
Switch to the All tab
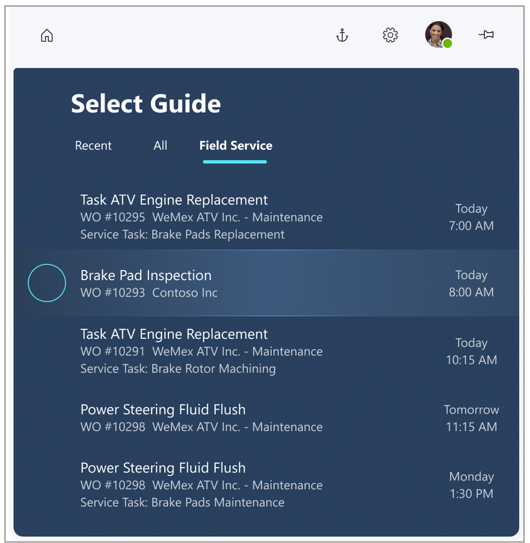click(x=160, y=145)
